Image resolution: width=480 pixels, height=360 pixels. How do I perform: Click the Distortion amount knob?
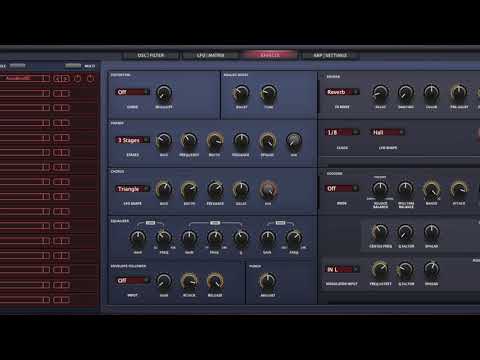tap(164, 93)
